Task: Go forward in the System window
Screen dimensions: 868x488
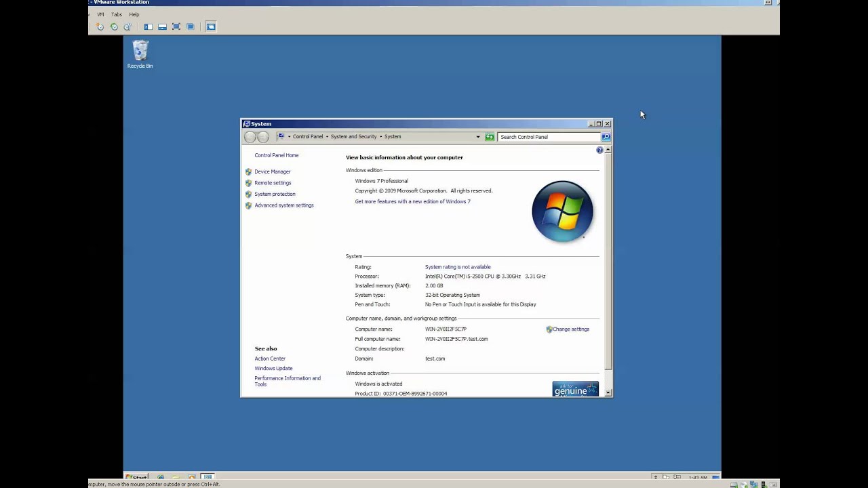Action: tap(263, 137)
